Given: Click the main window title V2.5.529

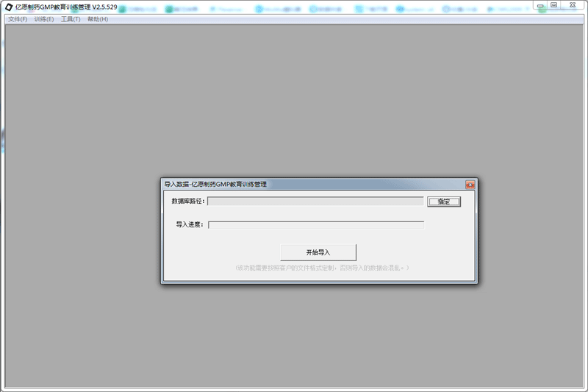Looking at the screenshot, I should click(x=66, y=7).
